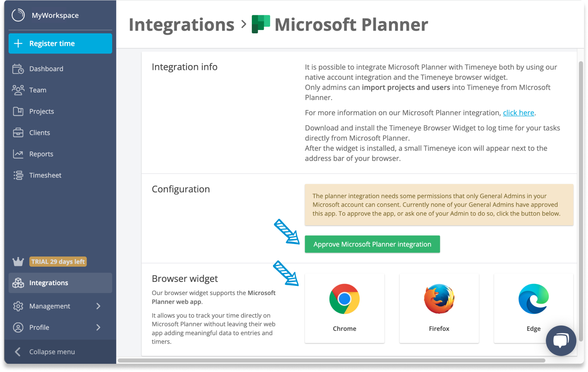Image resolution: width=588 pixels, height=372 pixels.
Task: Click the Team people icon
Action: pos(18,90)
